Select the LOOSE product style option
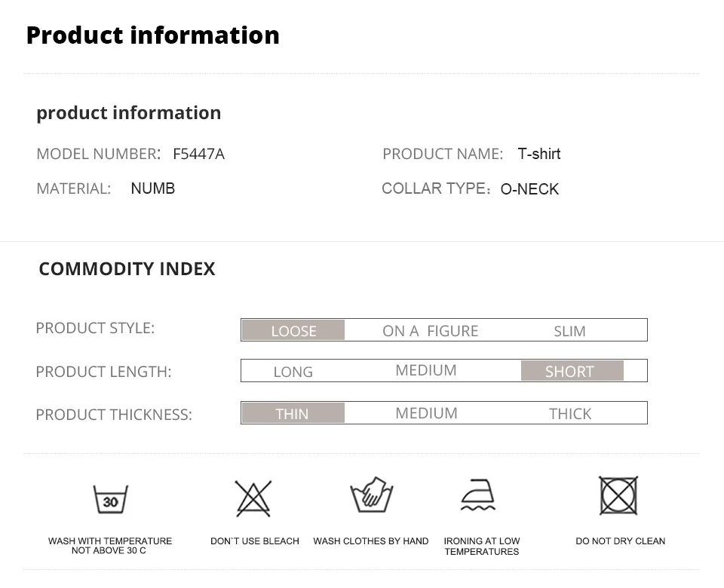This screenshot has width=724, height=588. 293,330
